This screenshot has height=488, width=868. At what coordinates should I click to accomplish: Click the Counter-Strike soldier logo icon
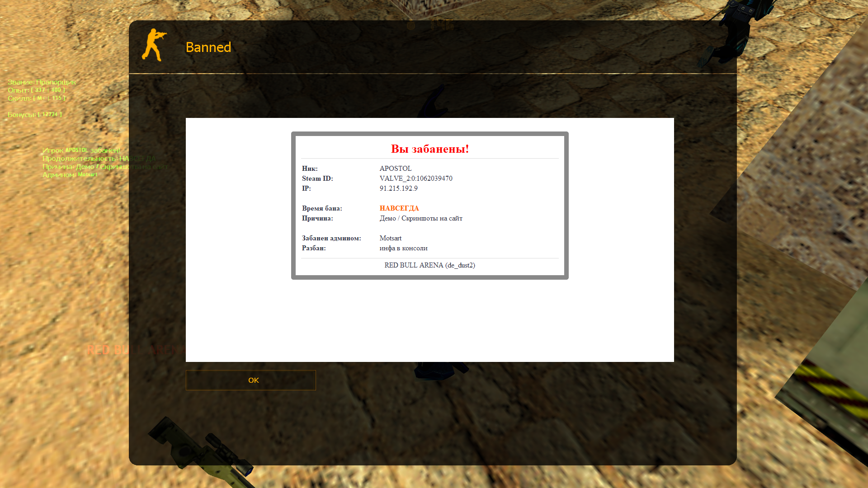pyautogui.click(x=154, y=45)
